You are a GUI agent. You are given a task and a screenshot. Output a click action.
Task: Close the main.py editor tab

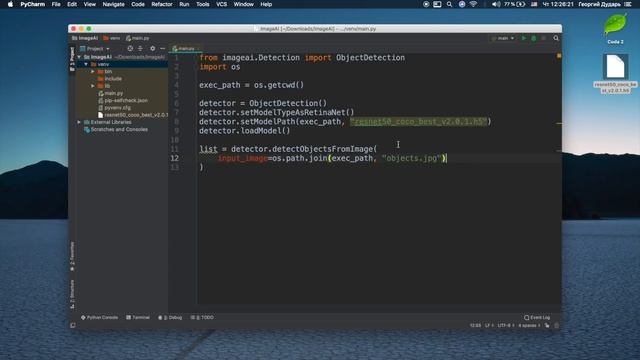point(198,49)
